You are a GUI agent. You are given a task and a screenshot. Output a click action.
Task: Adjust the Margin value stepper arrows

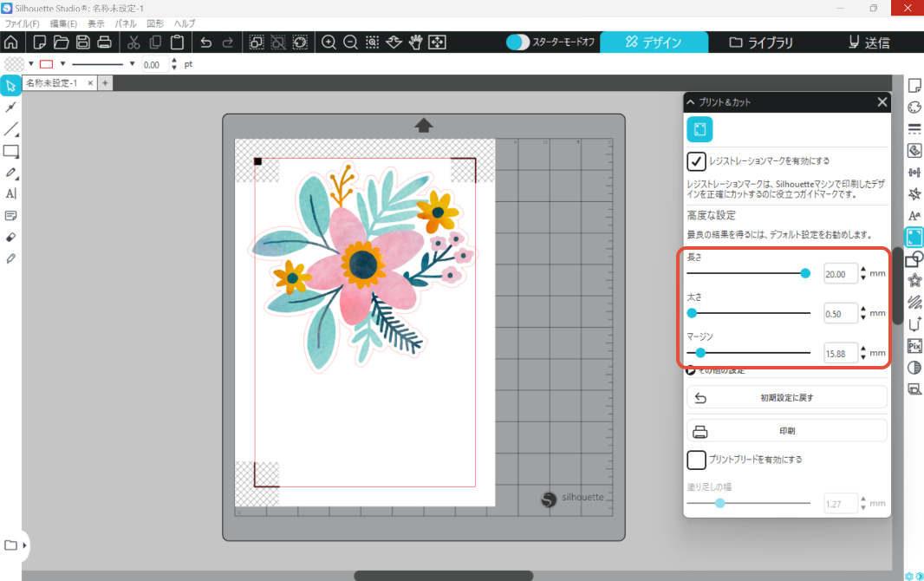tap(863, 353)
